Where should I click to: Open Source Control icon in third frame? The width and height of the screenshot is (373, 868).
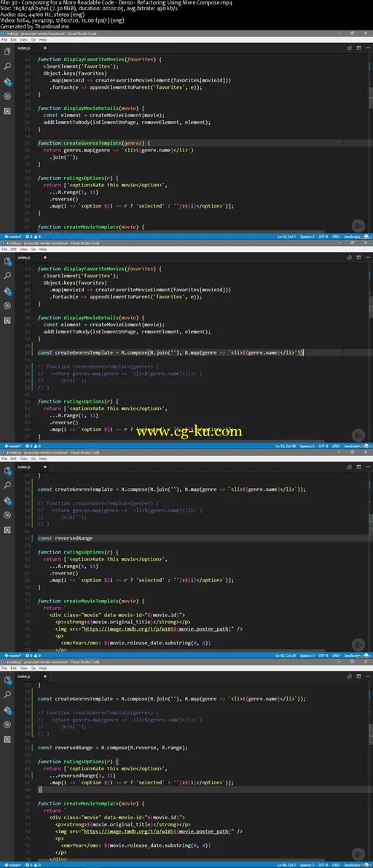pos(7,500)
